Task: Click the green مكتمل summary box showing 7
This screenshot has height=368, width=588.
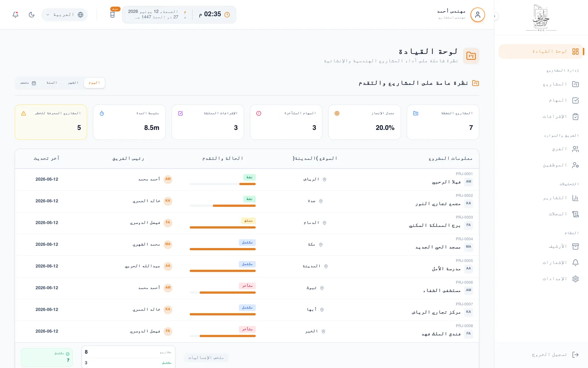Action: click(47, 357)
